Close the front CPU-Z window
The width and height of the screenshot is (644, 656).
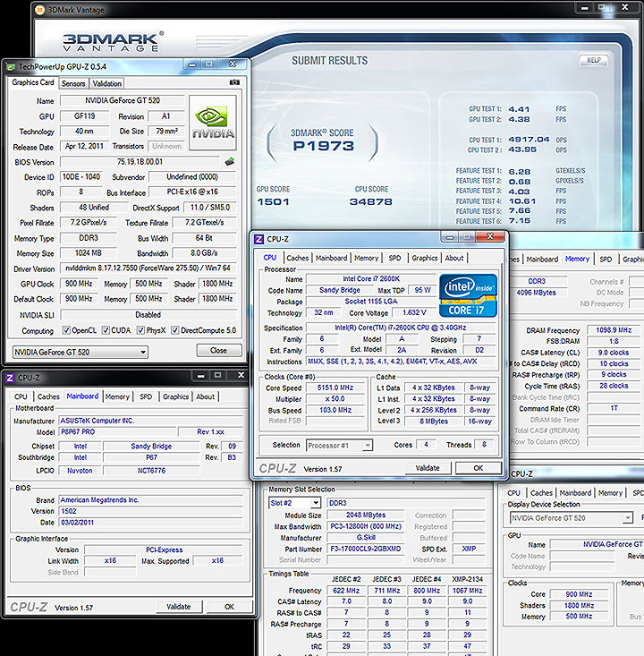[489, 236]
